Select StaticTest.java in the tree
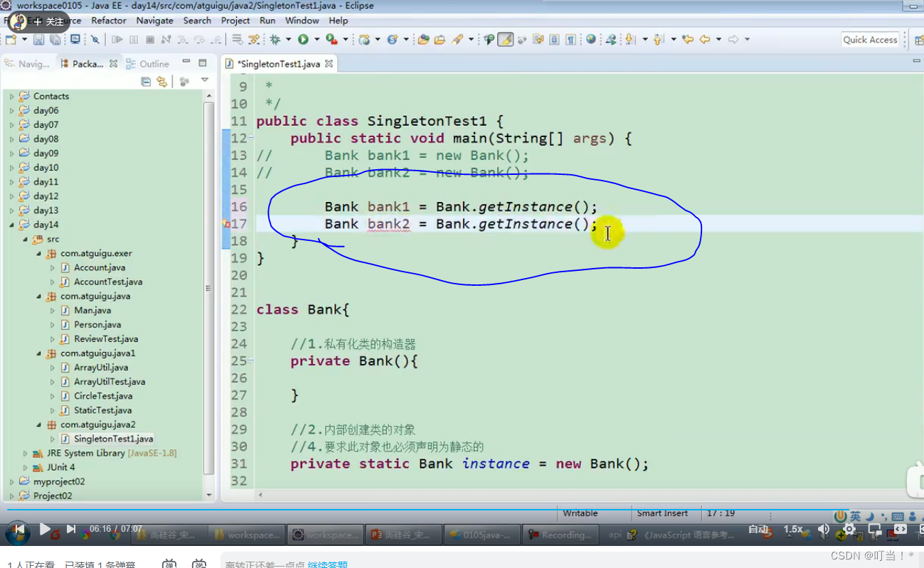 [x=102, y=410]
